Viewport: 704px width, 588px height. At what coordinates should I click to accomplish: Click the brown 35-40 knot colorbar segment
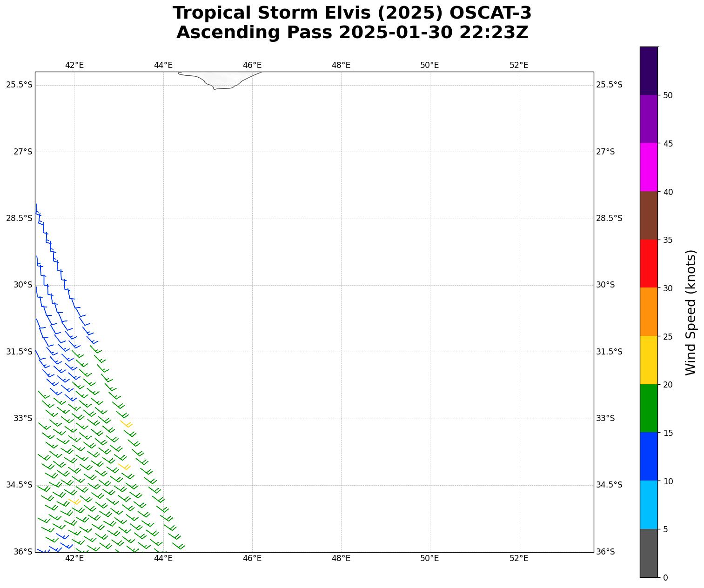tap(649, 215)
